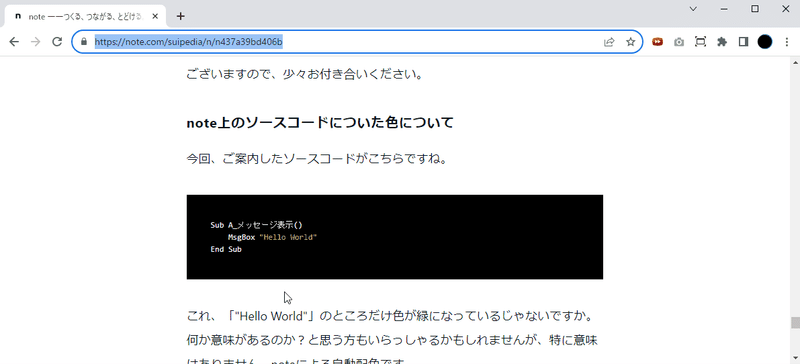The height and width of the screenshot is (364, 800).
Task: Click the heading about source code color
Action: (320, 123)
